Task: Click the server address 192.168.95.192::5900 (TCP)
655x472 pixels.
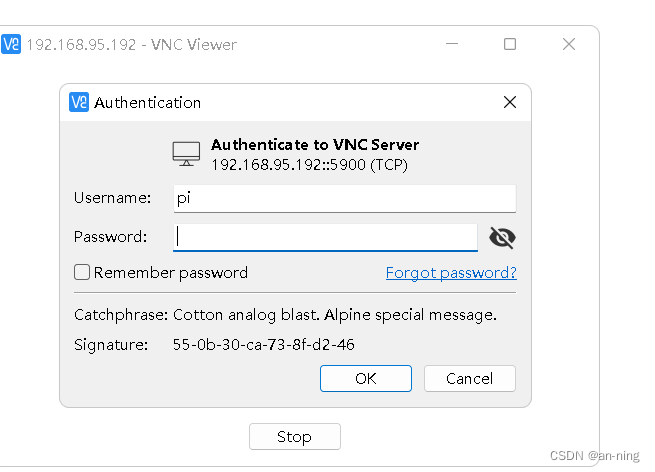Action: 309,164
